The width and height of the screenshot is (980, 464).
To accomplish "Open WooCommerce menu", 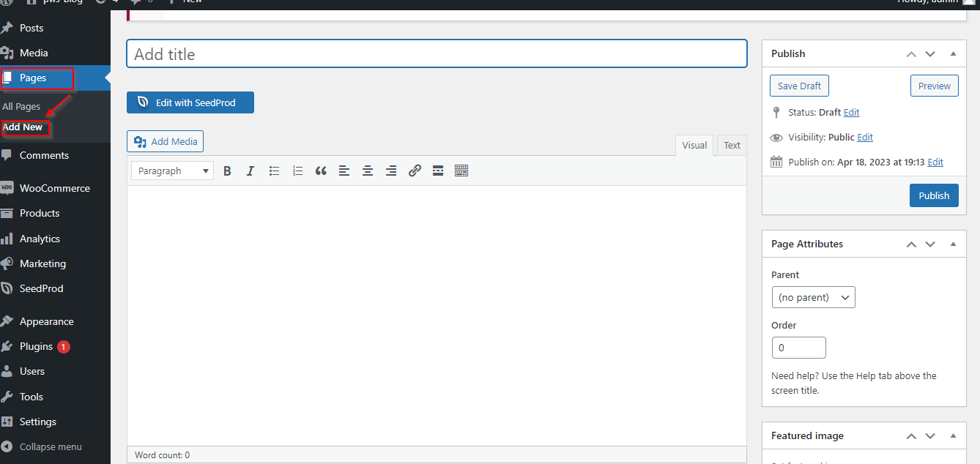I will 55,188.
